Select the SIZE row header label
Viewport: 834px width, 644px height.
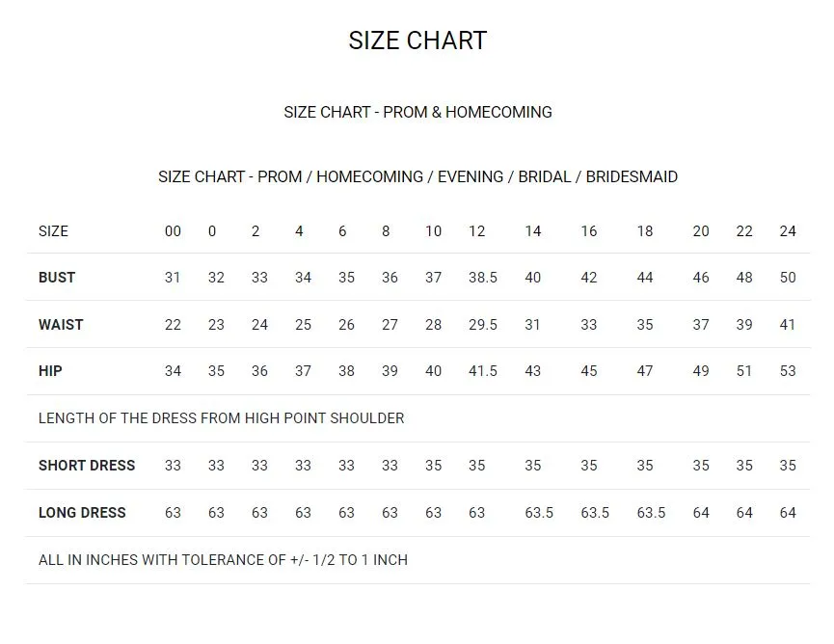[x=53, y=231]
